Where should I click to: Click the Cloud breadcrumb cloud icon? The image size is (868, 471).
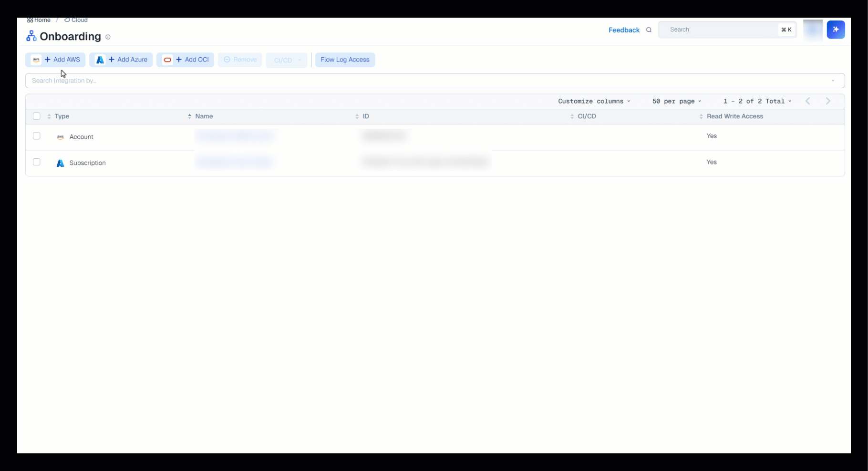[x=67, y=20]
